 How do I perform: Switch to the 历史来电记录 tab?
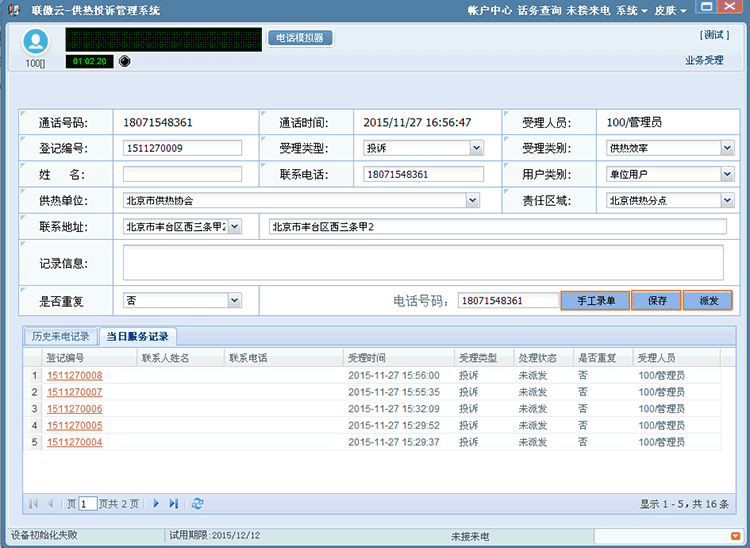(60, 336)
